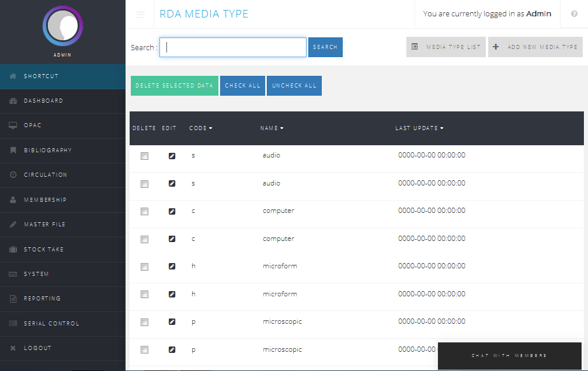Click the edit icon for first microform row
The height and width of the screenshot is (371, 588).
[x=172, y=267]
